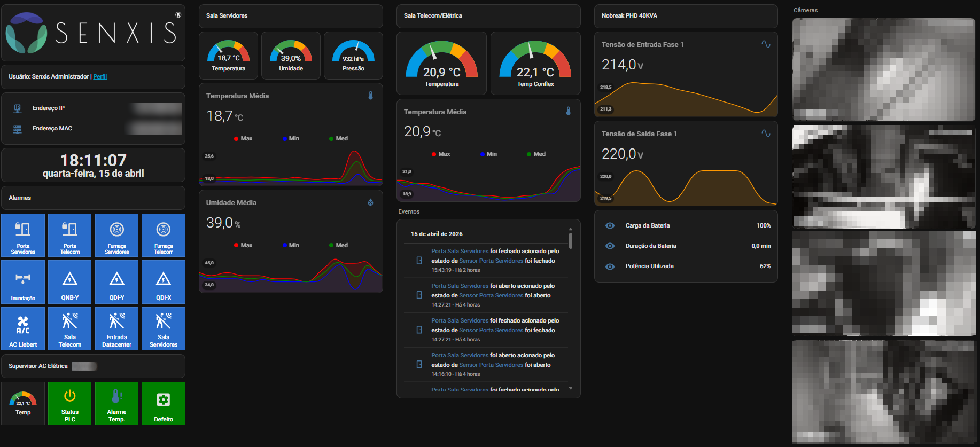
Task: Toggle Min series in Umidade Média chart
Action: coord(291,245)
